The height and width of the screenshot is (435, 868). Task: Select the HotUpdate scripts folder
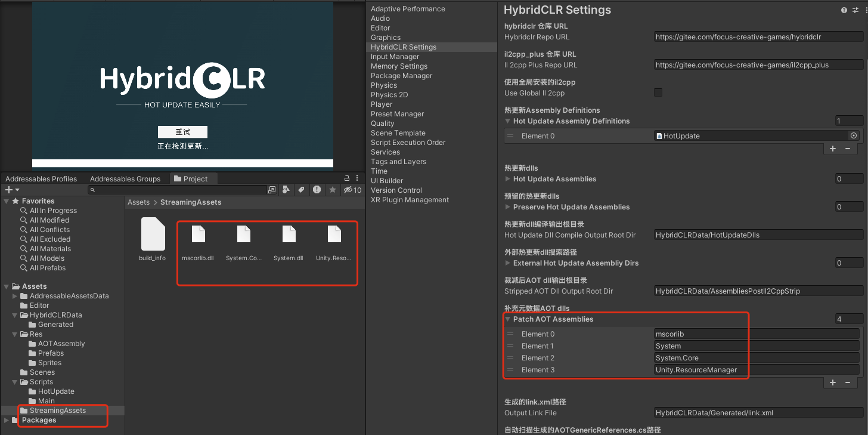[56, 391]
